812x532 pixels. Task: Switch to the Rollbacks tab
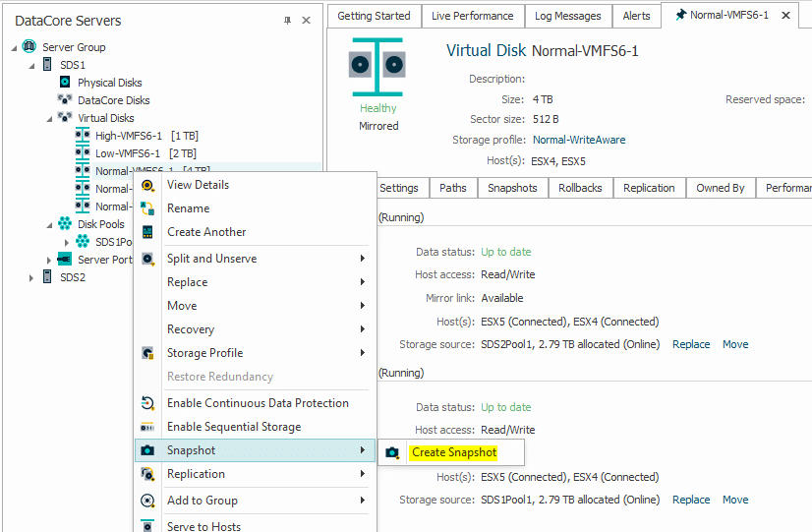point(580,188)
